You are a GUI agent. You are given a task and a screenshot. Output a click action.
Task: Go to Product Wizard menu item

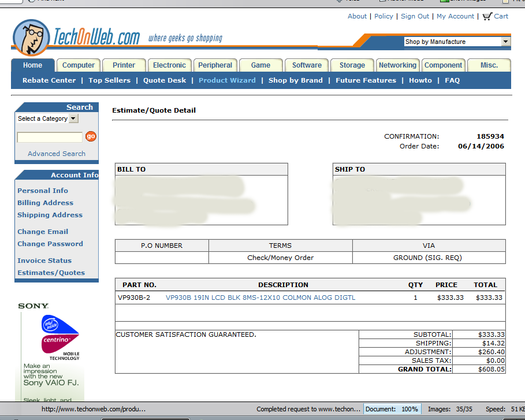coord(227,80)
